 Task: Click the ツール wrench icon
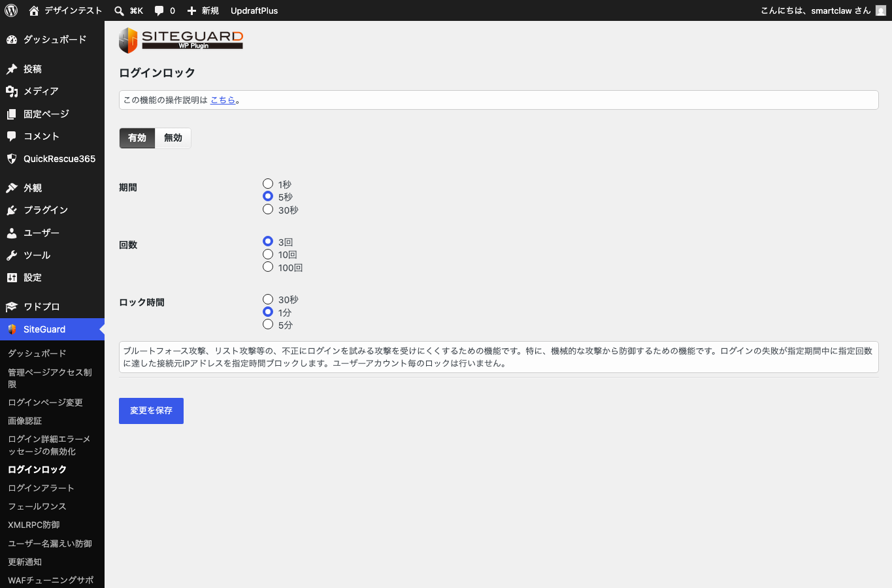12,255
